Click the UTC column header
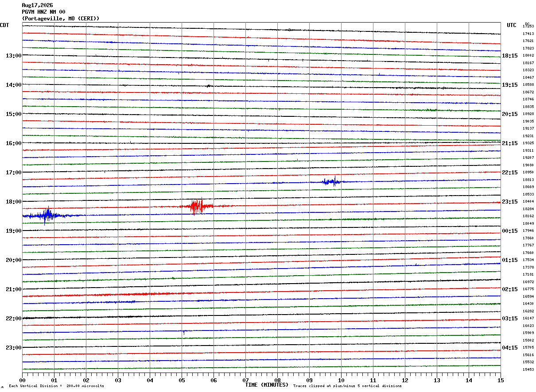Image resolution: width=536 pixels, height=392 pixels. [x=512, y=25]
